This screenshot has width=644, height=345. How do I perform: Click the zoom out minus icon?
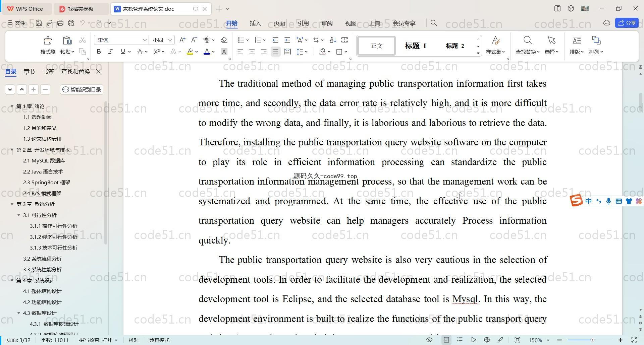559,340
